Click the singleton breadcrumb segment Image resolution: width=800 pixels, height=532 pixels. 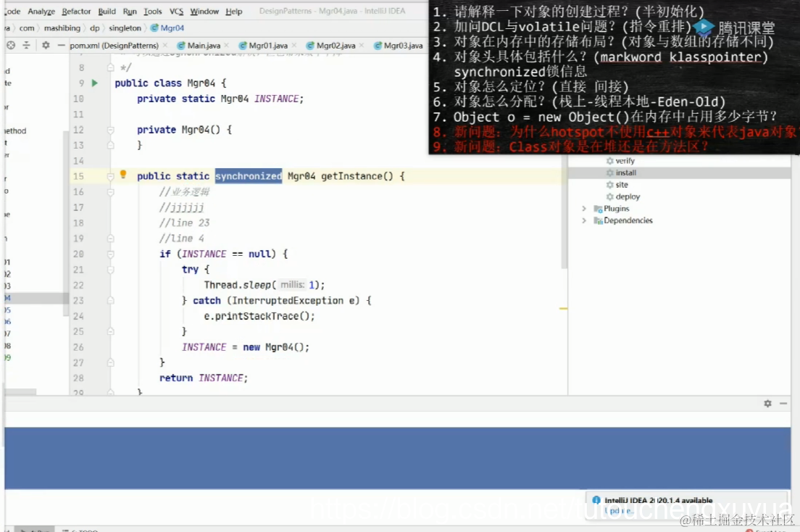pos(125,28)
